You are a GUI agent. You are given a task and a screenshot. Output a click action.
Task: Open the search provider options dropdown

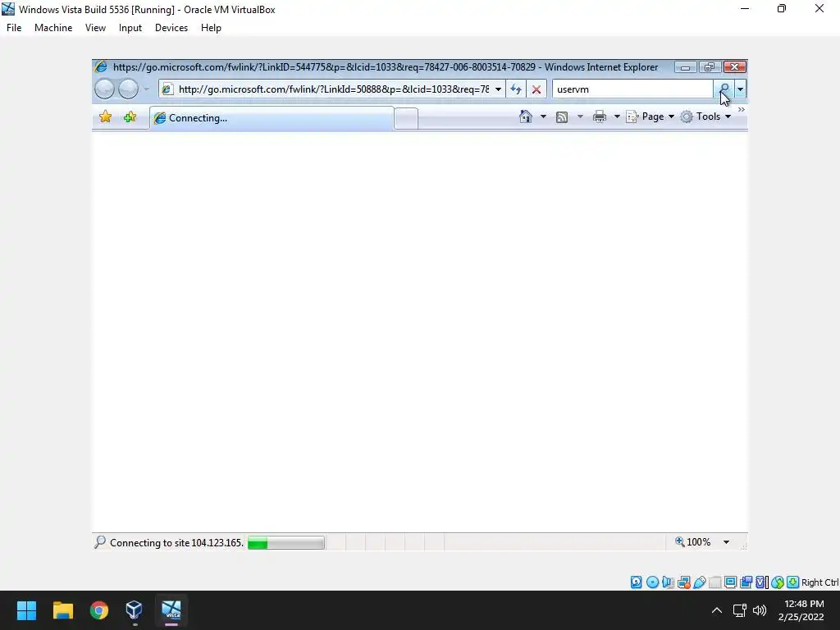coord(741,89)
